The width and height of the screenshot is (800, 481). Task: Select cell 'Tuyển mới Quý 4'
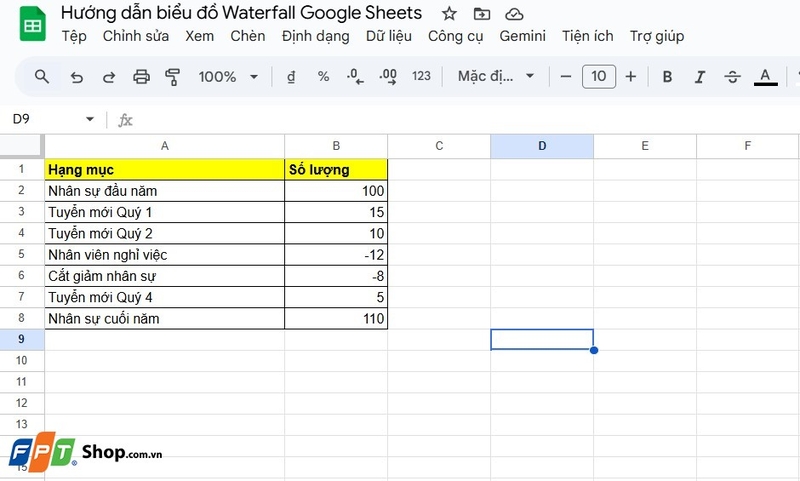tap(164, 297)
